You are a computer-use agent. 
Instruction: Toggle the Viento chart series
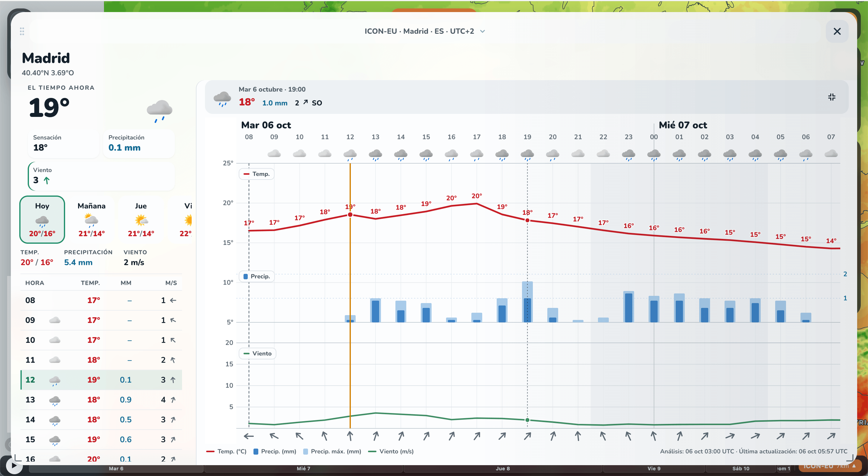click(x=257, y=353)
